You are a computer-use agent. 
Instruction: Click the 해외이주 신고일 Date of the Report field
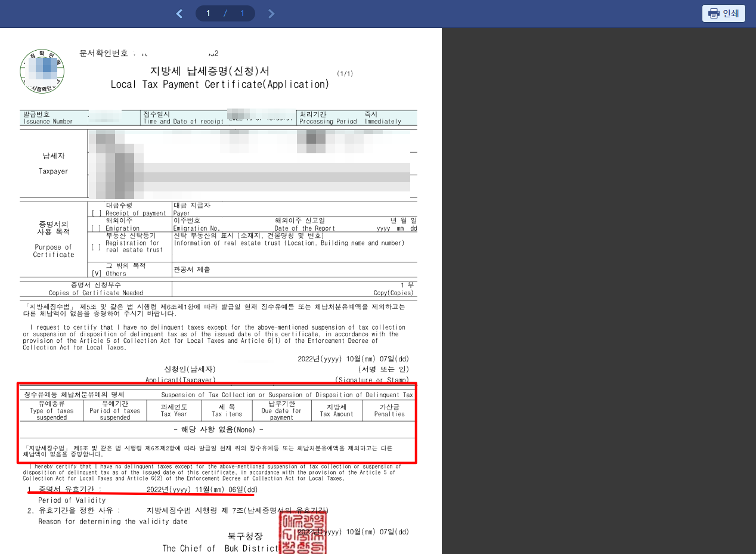pos(305,224)
